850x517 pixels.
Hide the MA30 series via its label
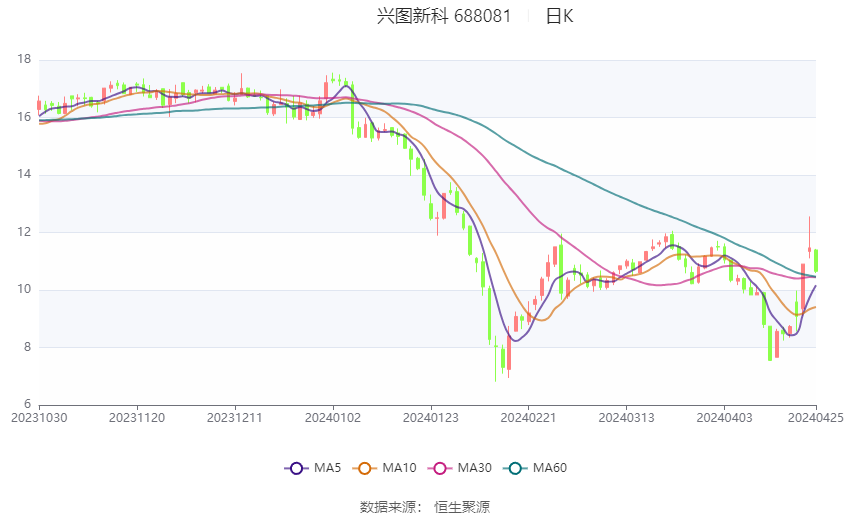click(x=475, y=468)
